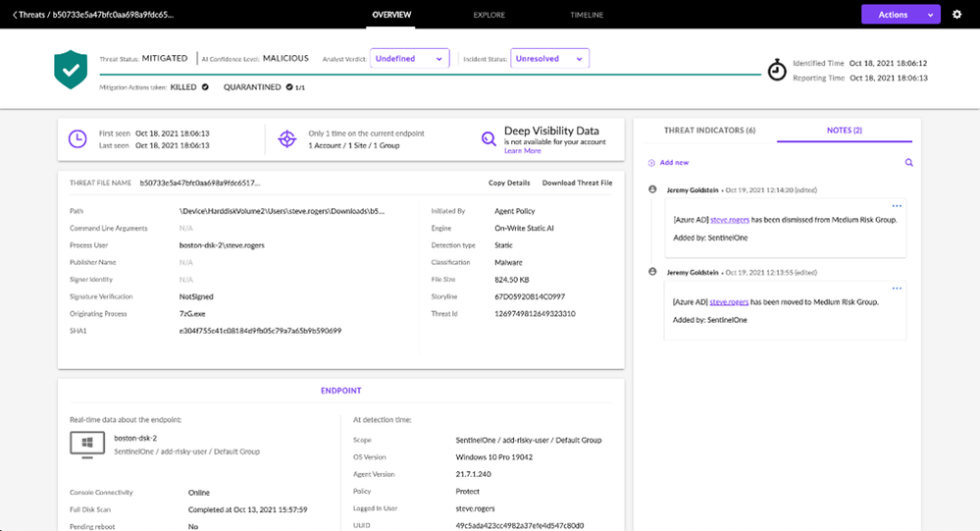This screenshot has height=531, width=980.
Task: Click the purple Actions button
Action: click(x=901, y=15)
